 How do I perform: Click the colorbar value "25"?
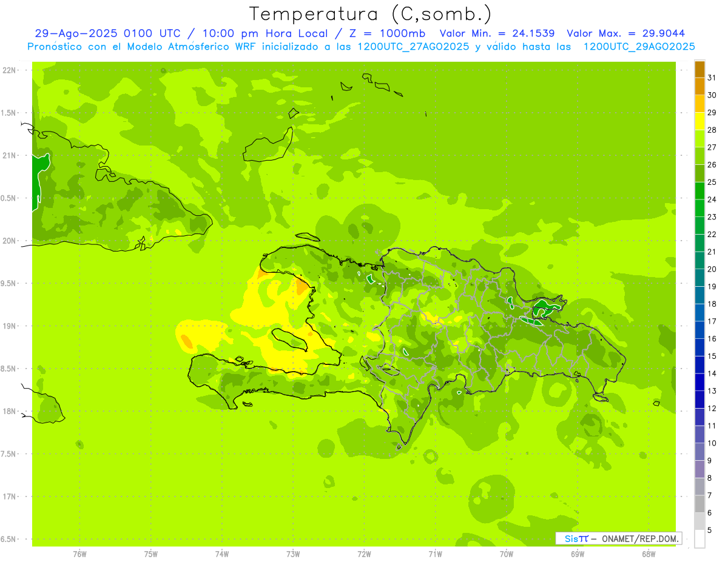click(712, 182)
